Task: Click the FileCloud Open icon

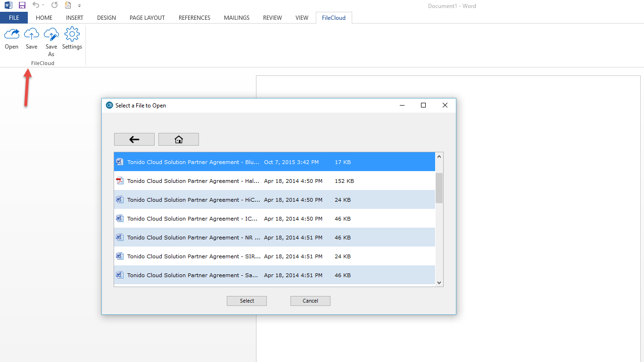Action: point(12,34)
